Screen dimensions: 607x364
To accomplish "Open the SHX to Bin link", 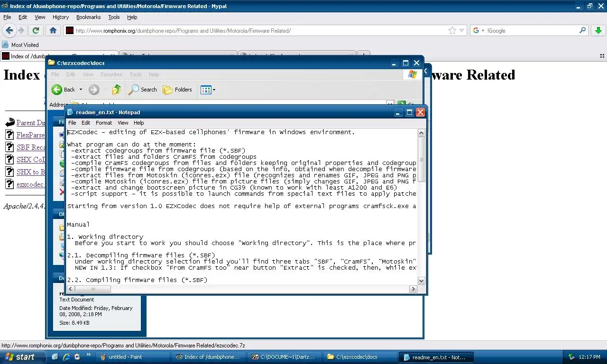I will click(x=31, y=172).
